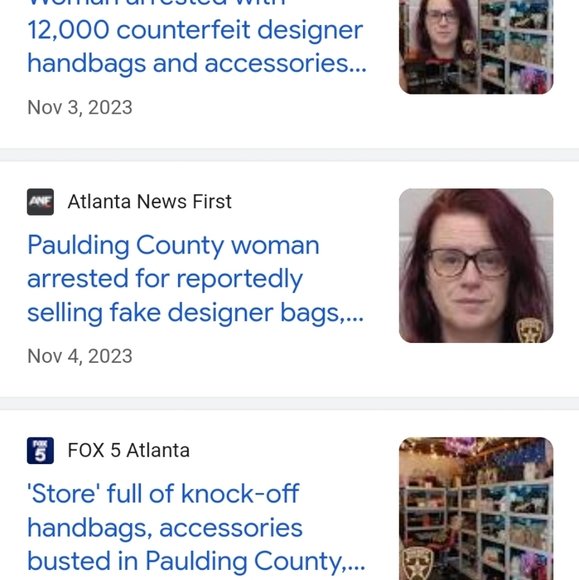Click the 'handbags and accessories...' headline line

click(x=197, y=64)
